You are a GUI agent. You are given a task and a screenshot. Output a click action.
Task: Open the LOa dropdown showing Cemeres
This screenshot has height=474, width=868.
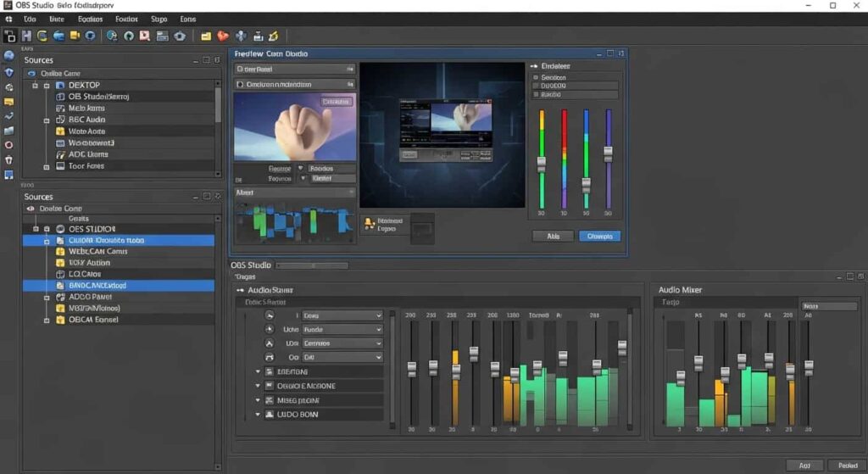[342, 343]
